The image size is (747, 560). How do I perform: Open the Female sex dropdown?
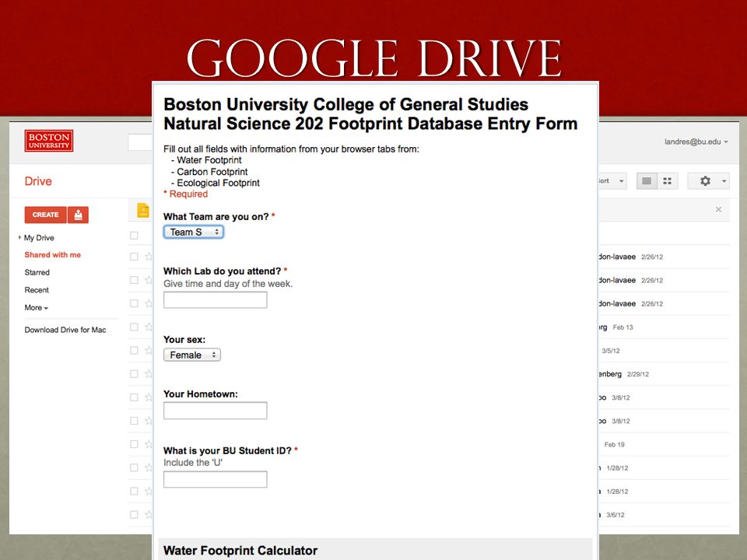[192, 355]
